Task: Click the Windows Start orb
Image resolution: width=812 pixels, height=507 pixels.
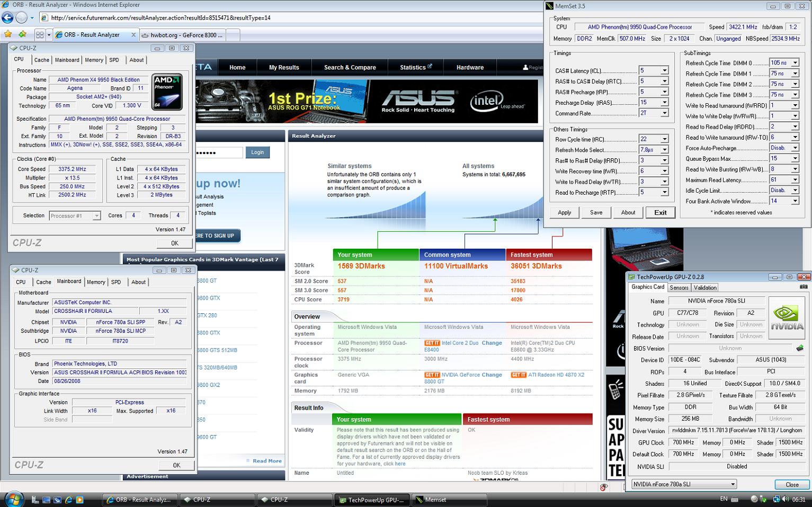Action: point(13,499)
